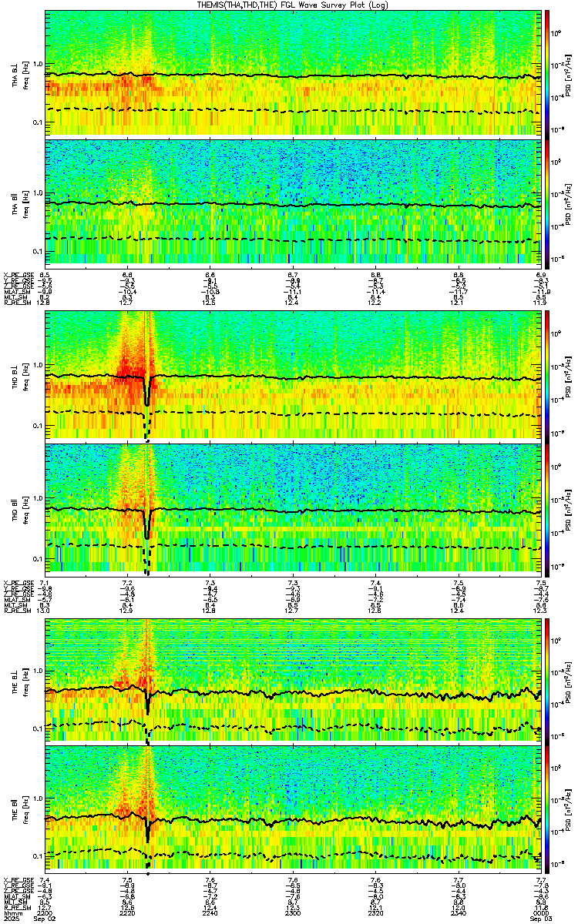Click the dashed black line in THA B-parallel panel
Viewport: 578px width, 924px height.
293,239
